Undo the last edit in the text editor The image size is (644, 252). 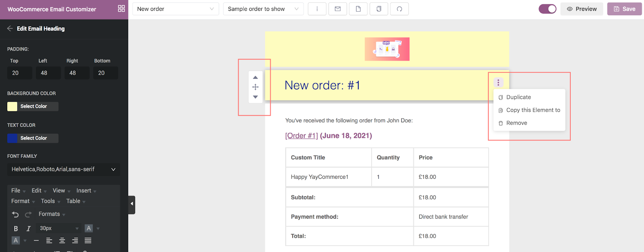coord(15,214)
